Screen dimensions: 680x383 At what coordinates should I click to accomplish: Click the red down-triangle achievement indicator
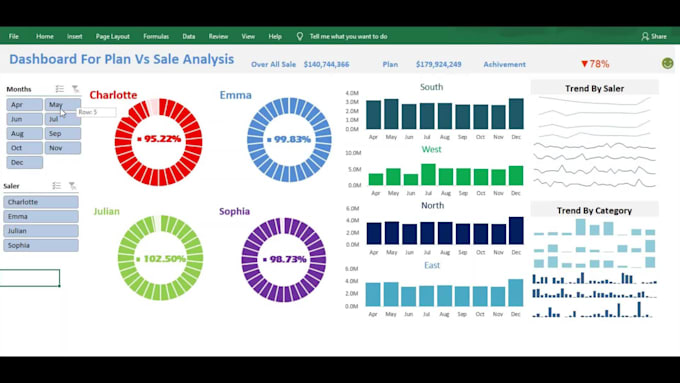(x=584, y=64)
